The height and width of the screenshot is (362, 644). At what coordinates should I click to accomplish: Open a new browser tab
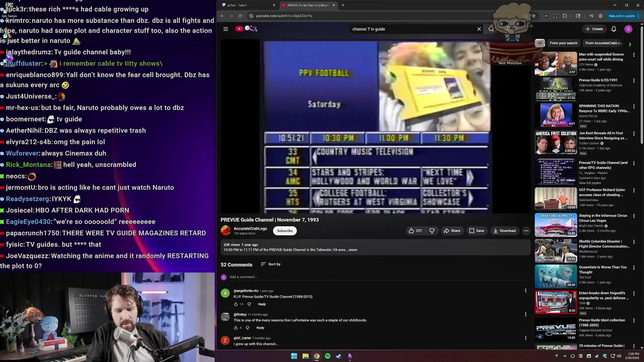(x=343, y=5)
